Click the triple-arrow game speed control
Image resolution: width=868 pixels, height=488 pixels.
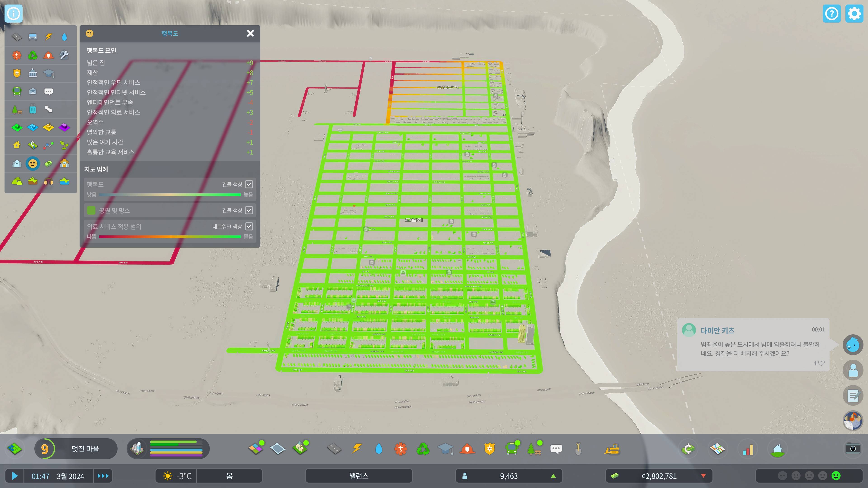click(x=103, y=476)
